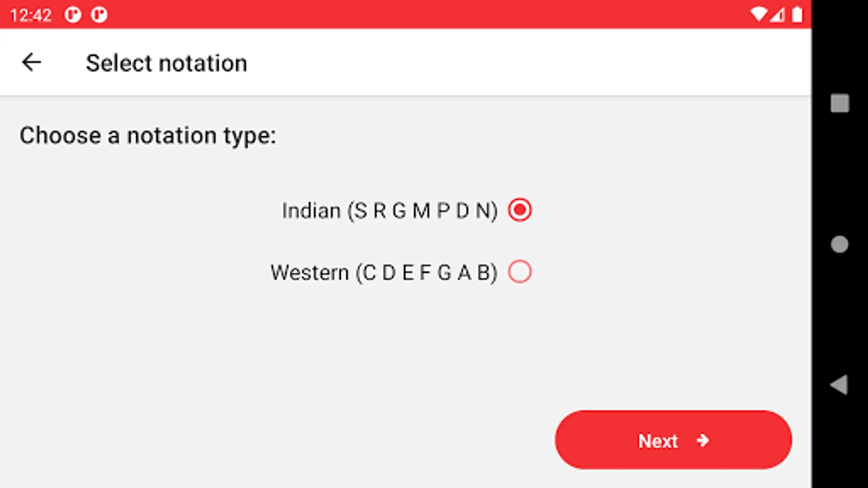Click the Indian (S R G M P D N) label
This screenshot has width=868, height=488.
click(390, 210)
